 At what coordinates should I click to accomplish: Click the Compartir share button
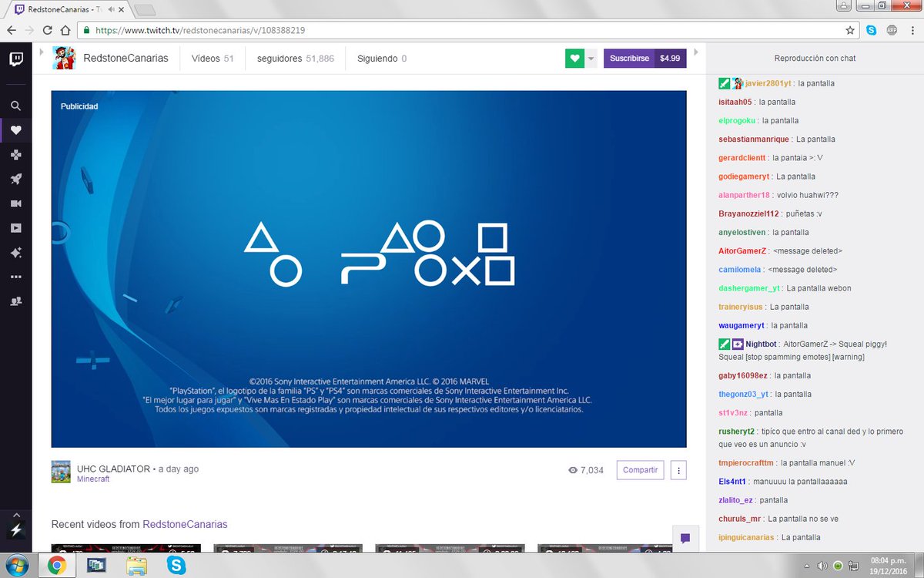(640, 470)
